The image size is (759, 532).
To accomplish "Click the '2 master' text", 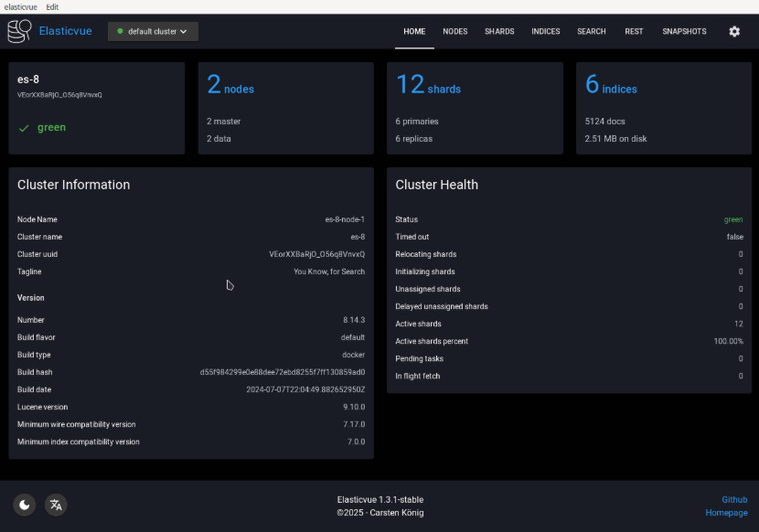I will (224, 121).
